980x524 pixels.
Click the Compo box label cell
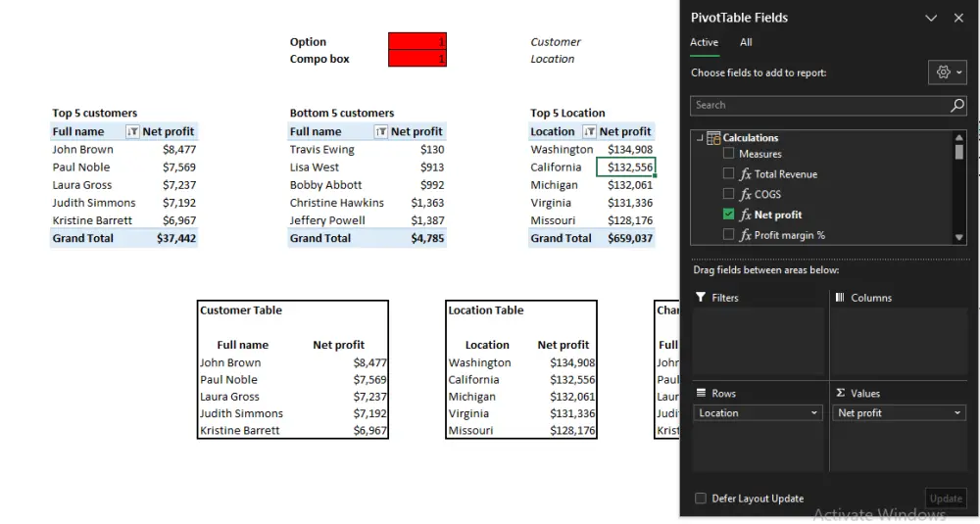point(318,59)
